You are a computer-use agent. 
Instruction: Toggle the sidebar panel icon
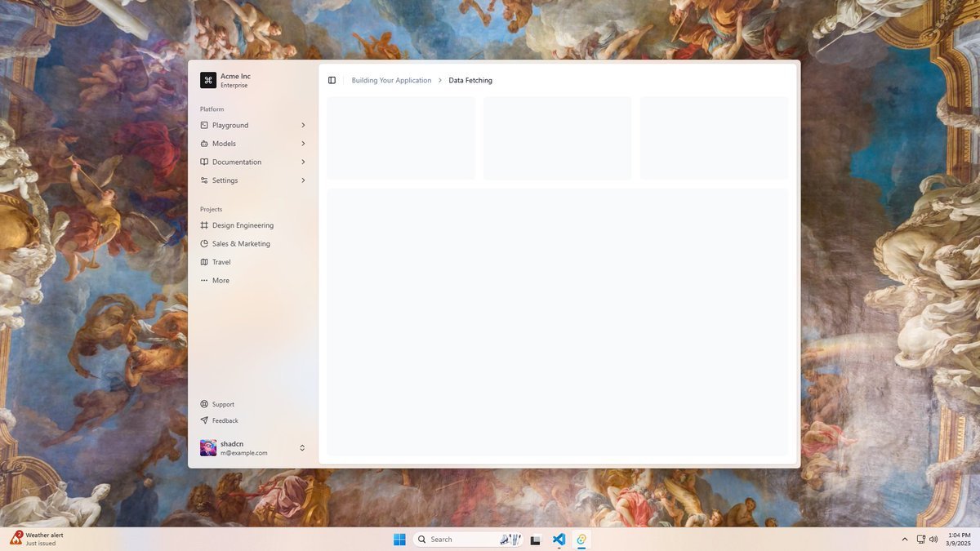click(x=332, y=80)
